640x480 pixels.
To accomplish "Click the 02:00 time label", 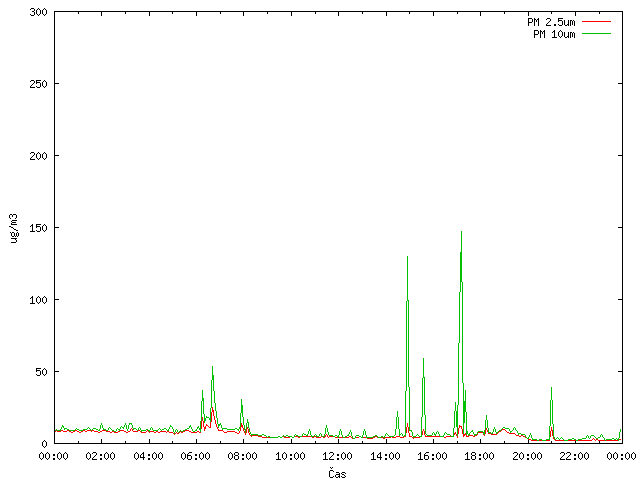I will 101,456.
